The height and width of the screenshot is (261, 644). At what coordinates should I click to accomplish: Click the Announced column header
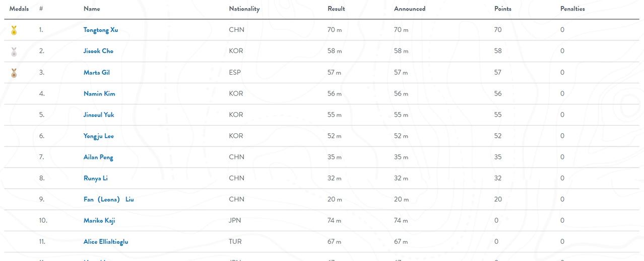coord(410,9)
